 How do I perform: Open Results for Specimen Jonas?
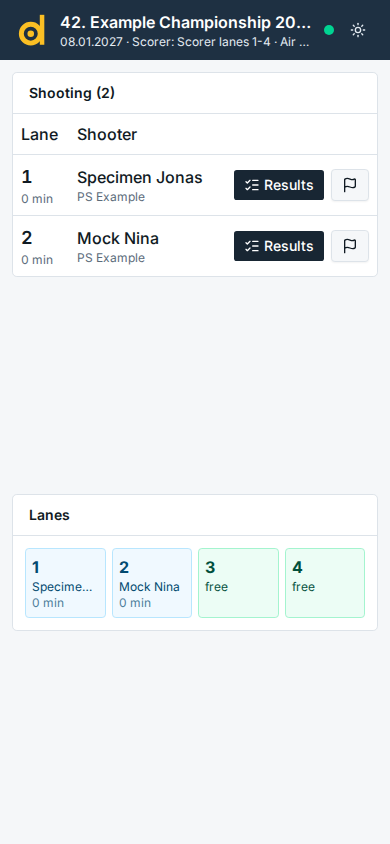coord(279,185)
